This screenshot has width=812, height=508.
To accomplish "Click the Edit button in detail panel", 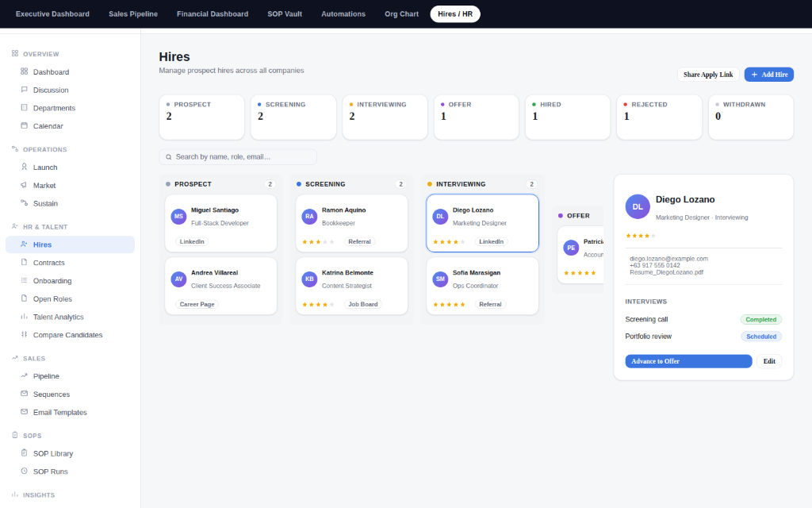I will (x=769, y=361).
